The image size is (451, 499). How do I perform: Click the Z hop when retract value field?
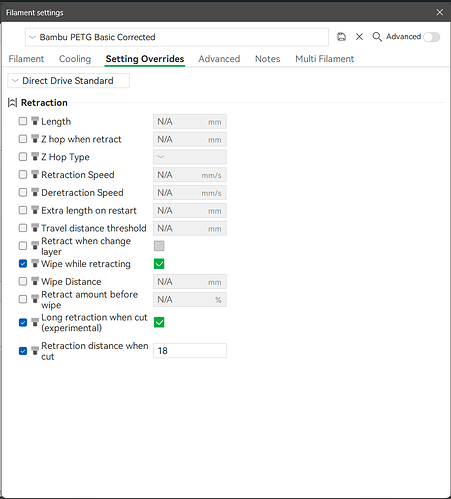190,139
